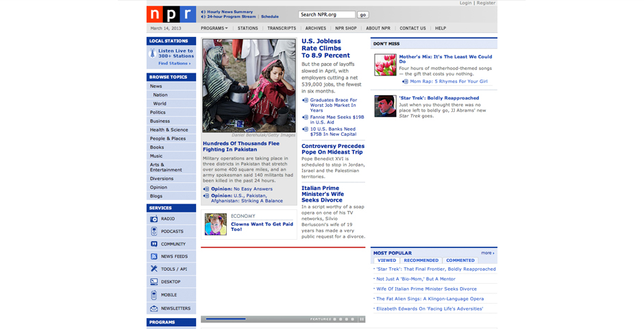644x329 pixels.
Task: Click audio icon beside Mom Rap: 5 Rhymes
Action: [x=405, y=82]
